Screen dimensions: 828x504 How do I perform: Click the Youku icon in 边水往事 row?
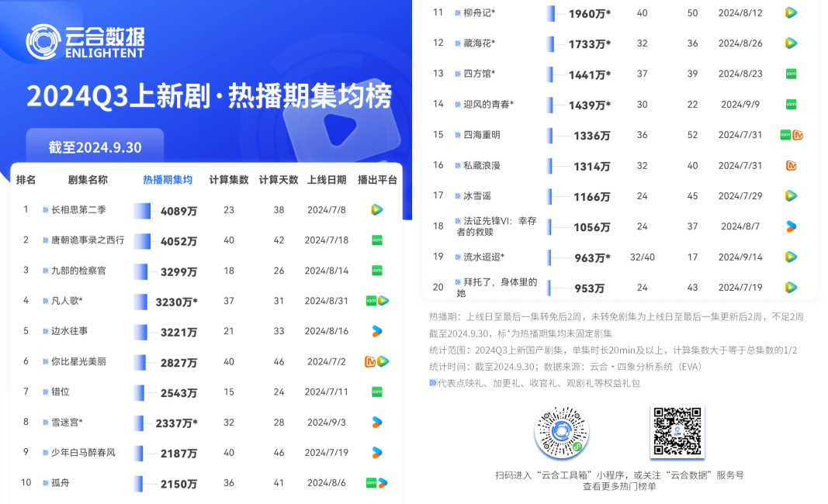click(376, 331)
